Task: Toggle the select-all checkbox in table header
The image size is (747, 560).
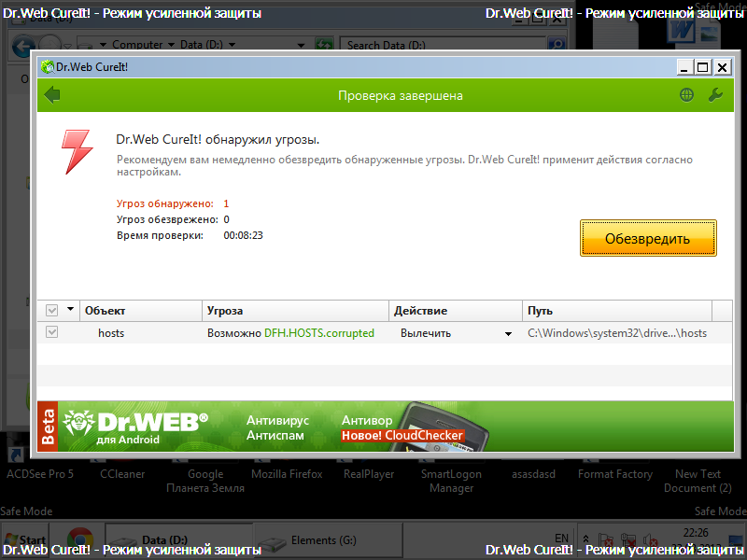Action: pos(52,311)
